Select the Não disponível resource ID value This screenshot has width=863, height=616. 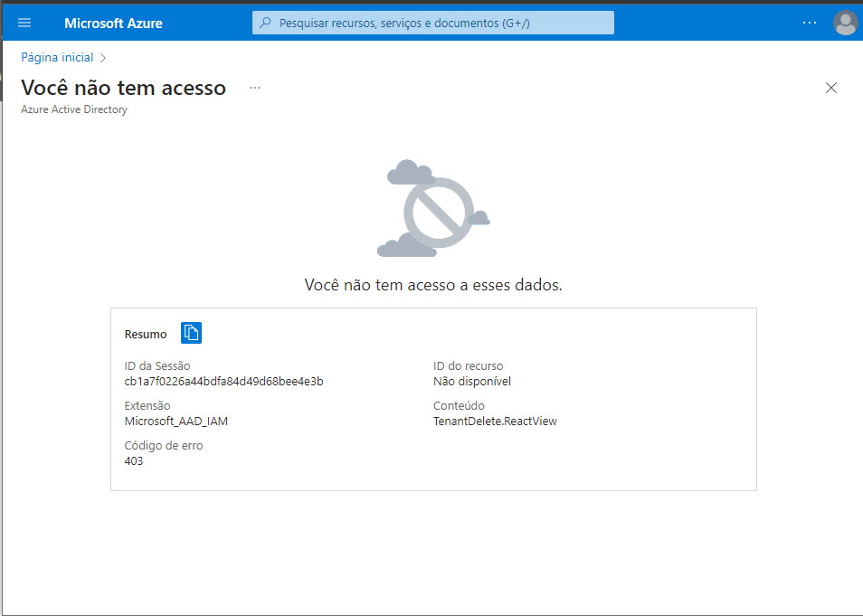coord(472,382)
